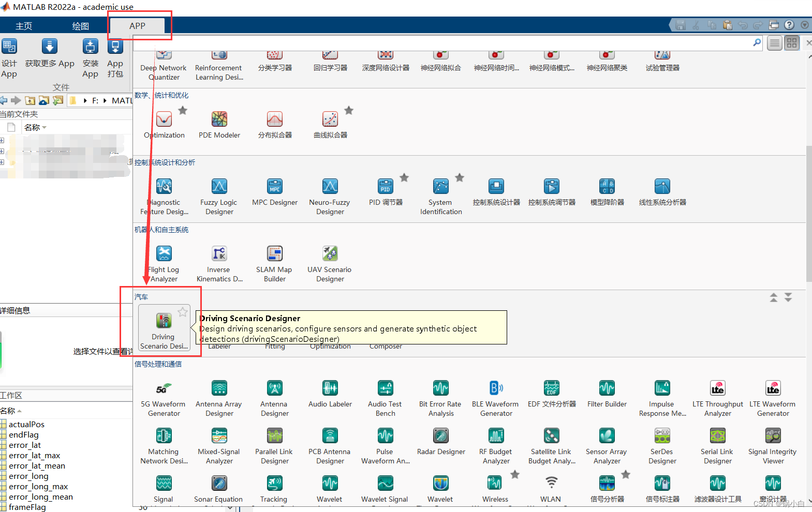The image size is (812, 512).
Task: Launch Audio Labeler app
Action: [330, 394]
